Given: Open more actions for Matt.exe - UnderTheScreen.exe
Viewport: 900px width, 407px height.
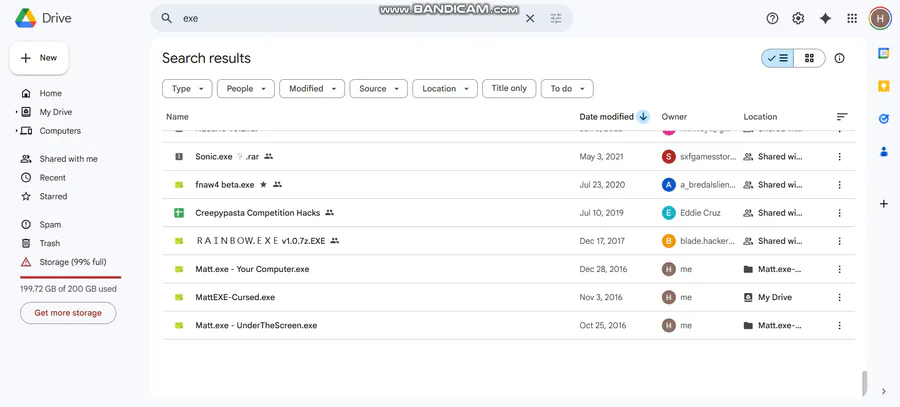Looking at the screenshot, I should click(x=839, y=325).
